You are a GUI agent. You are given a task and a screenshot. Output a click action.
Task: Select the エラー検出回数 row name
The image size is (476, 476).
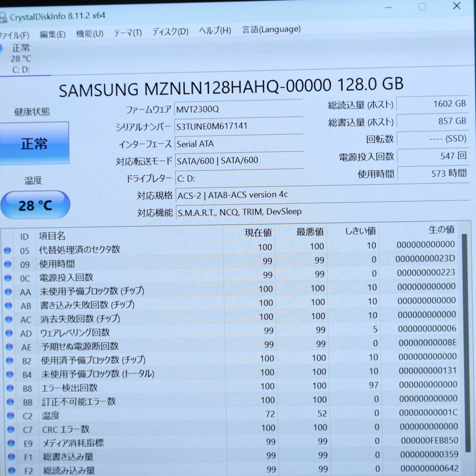tap(69, 388)
